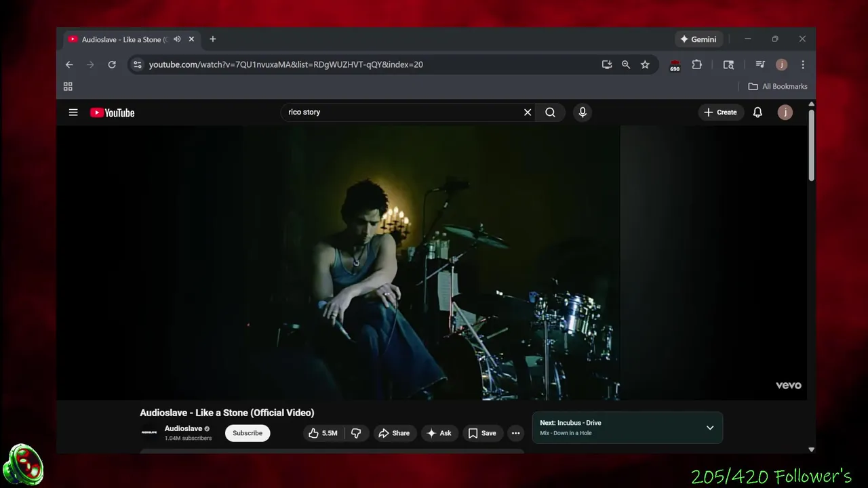Open the apps grid icon in bookmarks bar
868x488 pixels.
(68, 86)
